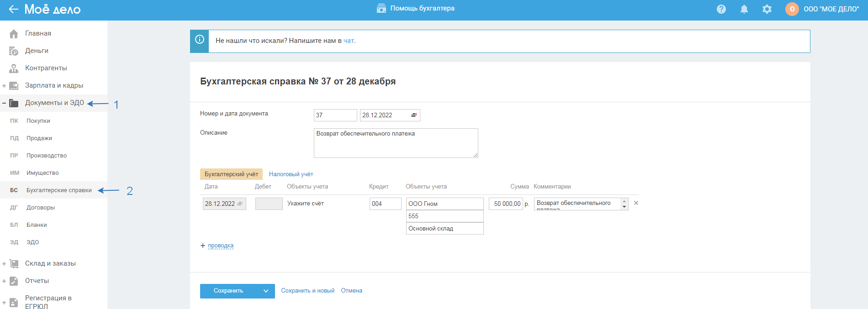Image resolution: width=868 pixels, height=309 pixels.
Task: Open Помощь бухгалтера in the header
Action: coord(415,8)
